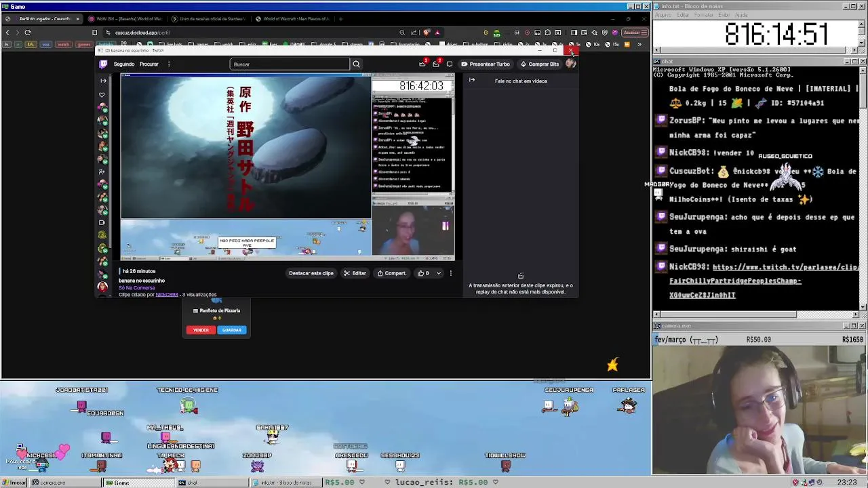Collapse the clip chat panel arrow
This screenshot has width=868, height=488.
tap(472, 81)
